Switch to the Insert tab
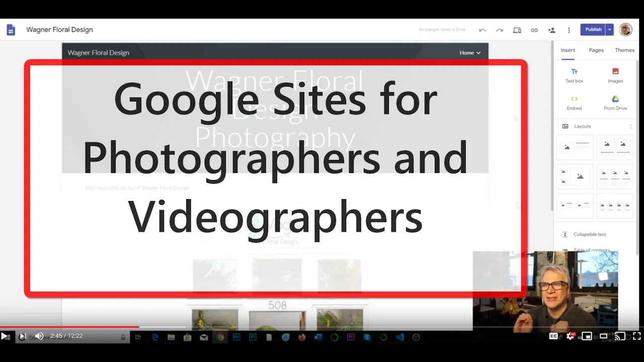Viewport: 644px width, 362px height. 568,50
